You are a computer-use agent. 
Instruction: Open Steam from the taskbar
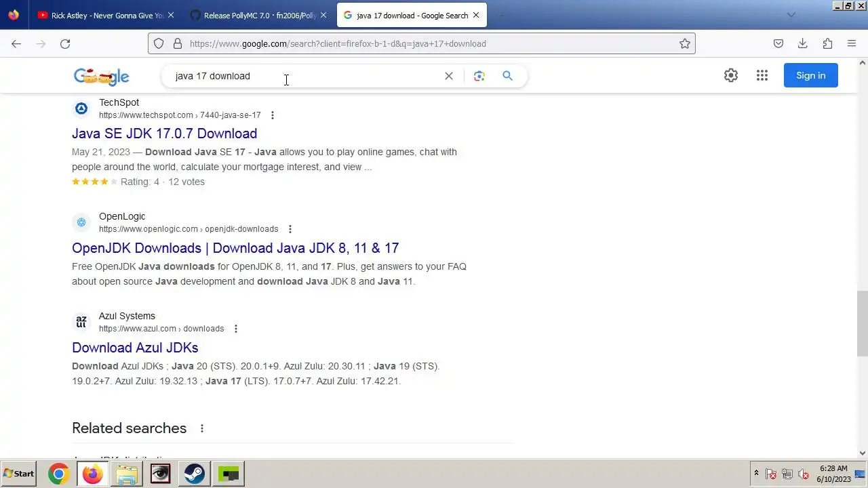click(x=195, y=474)
